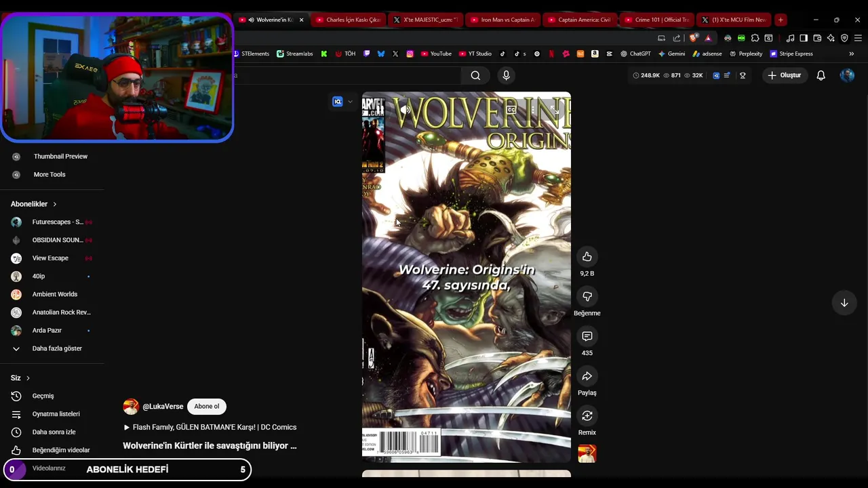
Task: Open View Escape subscription channel
Action: pyautogui.click(x=52, y=258)
